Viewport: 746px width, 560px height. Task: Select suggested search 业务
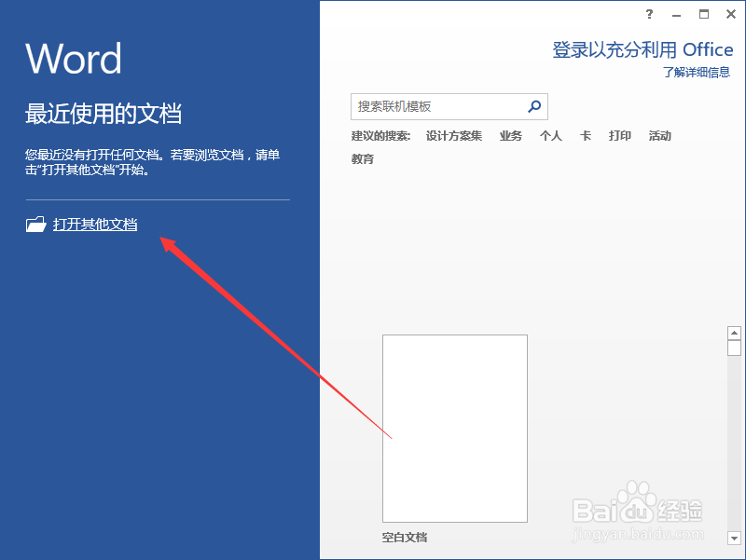click(510, 136)
